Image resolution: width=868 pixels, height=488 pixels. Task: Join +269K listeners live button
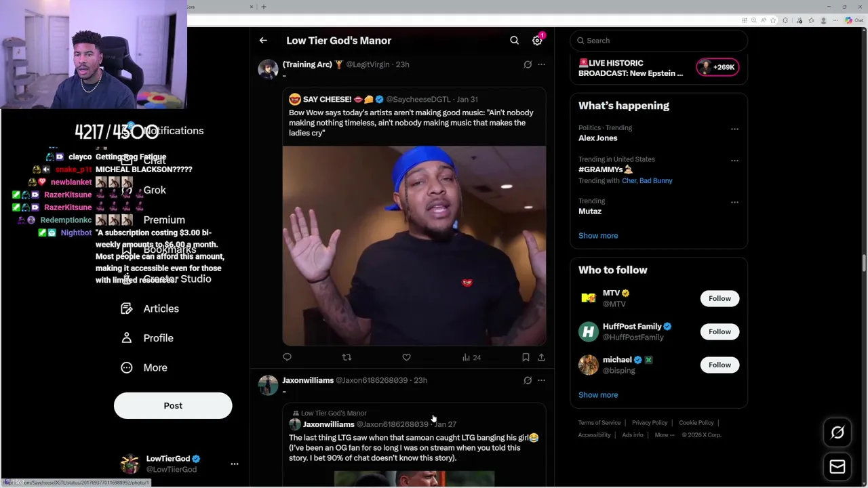tap(717, 67)
